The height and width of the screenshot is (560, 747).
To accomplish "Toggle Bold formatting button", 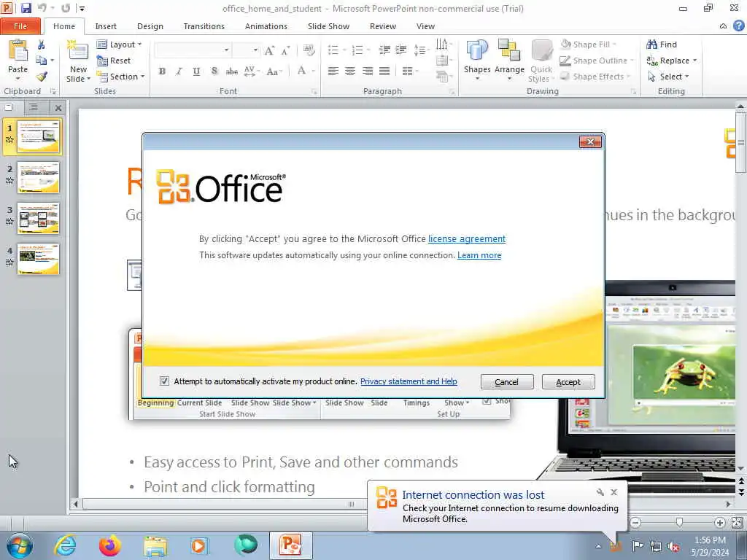I will click(162, 71).
